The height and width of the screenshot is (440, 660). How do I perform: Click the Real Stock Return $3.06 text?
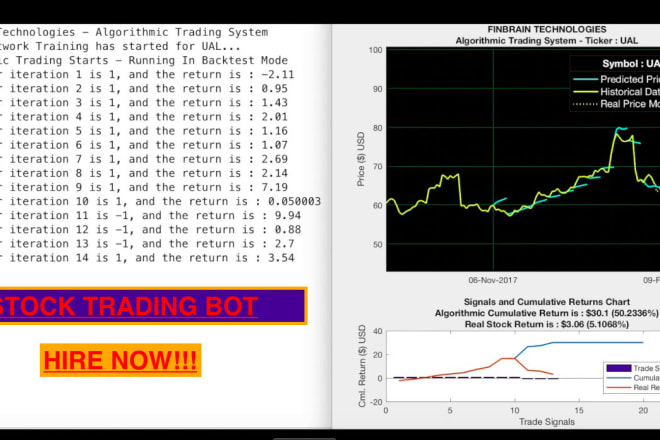point(547,325)
